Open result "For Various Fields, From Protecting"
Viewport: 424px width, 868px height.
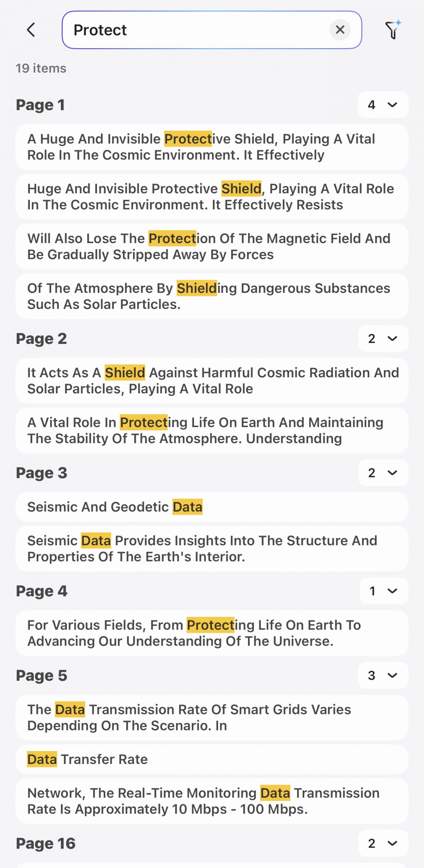(x=212, y=633)
